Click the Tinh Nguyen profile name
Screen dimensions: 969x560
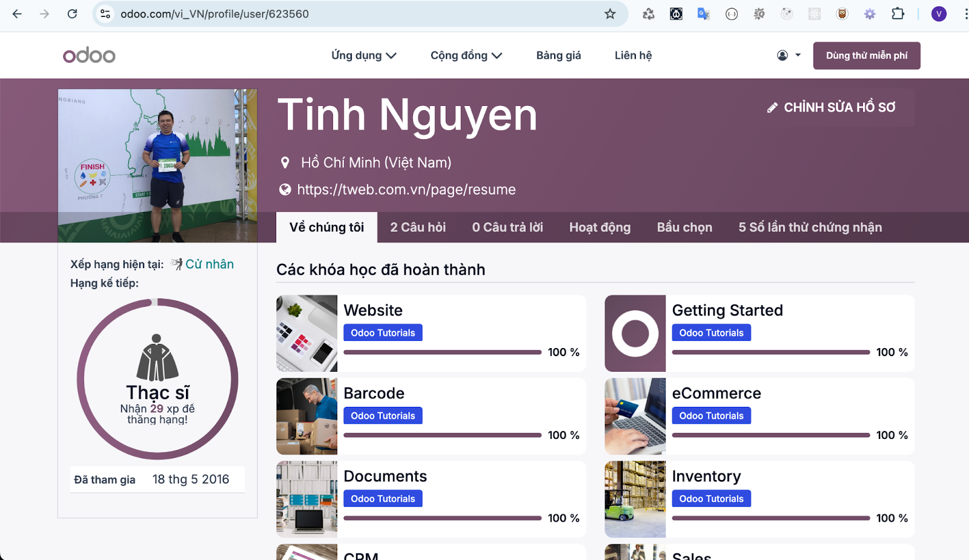click(x=407, y=115)
